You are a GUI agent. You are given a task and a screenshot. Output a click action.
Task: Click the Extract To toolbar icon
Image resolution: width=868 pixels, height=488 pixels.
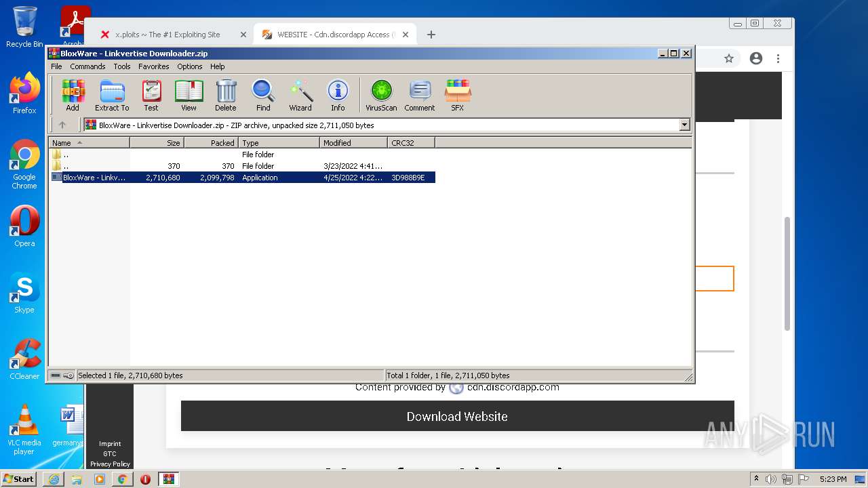(112, 95)
